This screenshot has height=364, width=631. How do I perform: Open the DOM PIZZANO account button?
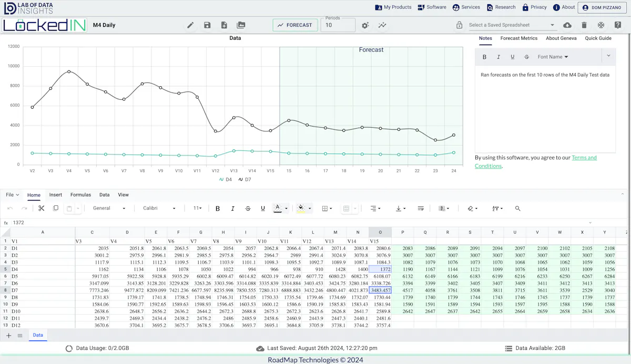pyautogui.click(x=602, y=7)
